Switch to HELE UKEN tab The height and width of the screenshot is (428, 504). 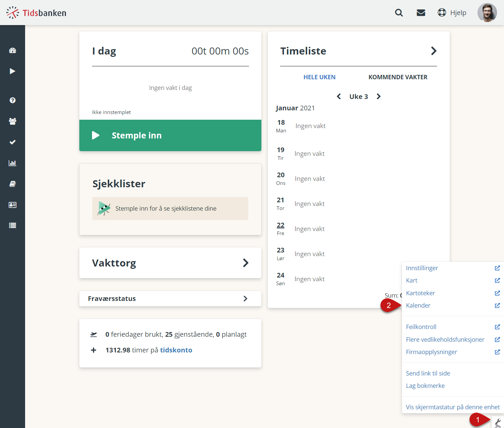tap(319, 77)
